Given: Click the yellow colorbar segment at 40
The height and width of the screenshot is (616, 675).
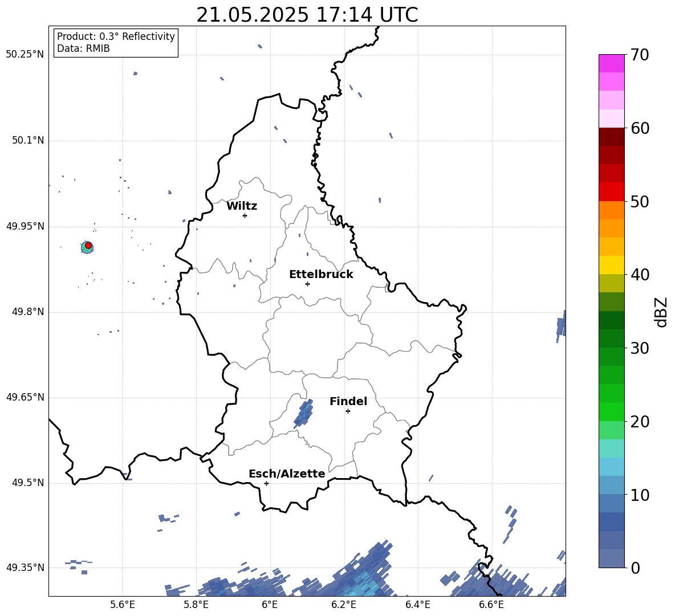Looking at the screenshot, I should coord(611,265).
